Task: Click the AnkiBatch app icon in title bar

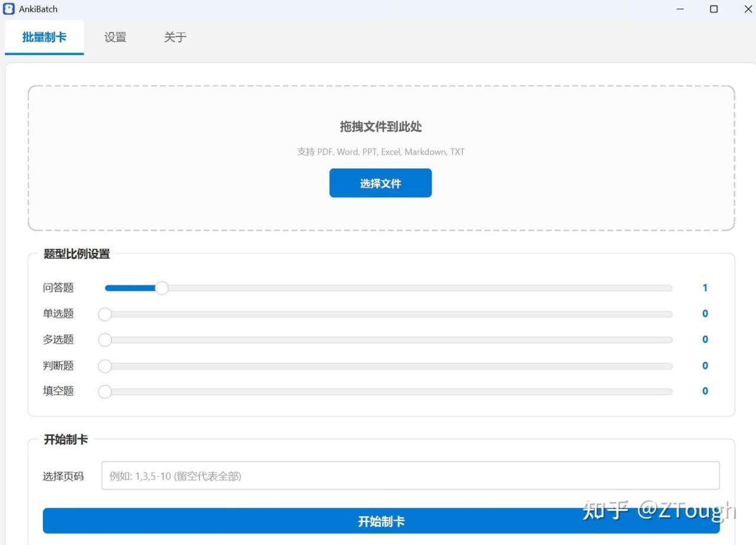Action: click(x=9, y=9)
